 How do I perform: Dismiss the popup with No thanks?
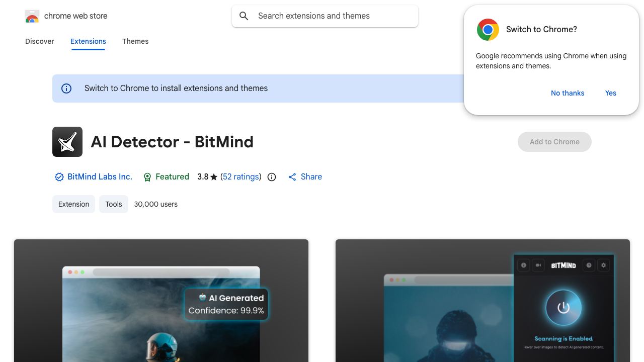click(x=568, y=93)
